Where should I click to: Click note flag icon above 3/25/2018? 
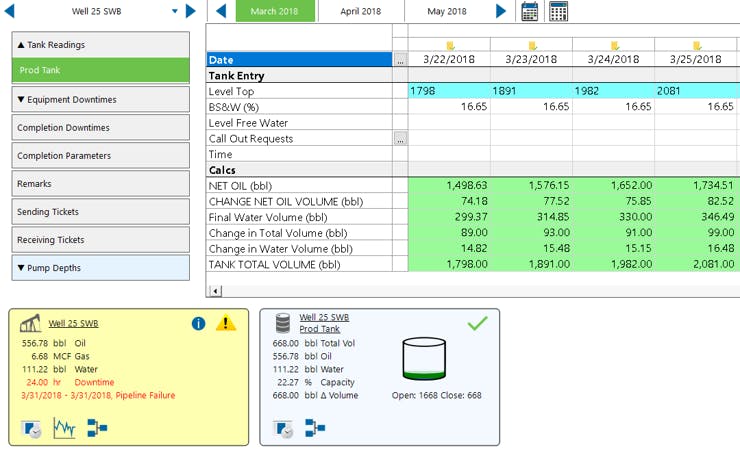[697, 45]
